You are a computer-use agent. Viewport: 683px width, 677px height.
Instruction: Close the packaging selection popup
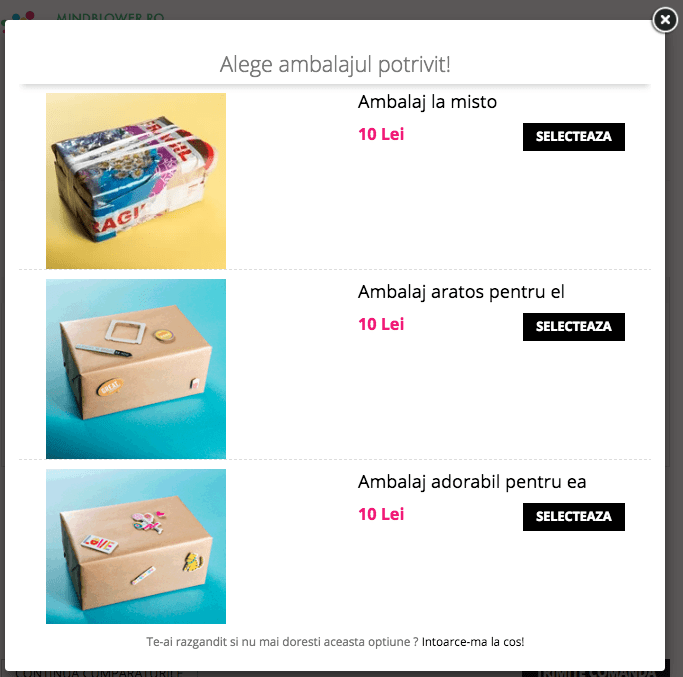(x=665, y=20)
